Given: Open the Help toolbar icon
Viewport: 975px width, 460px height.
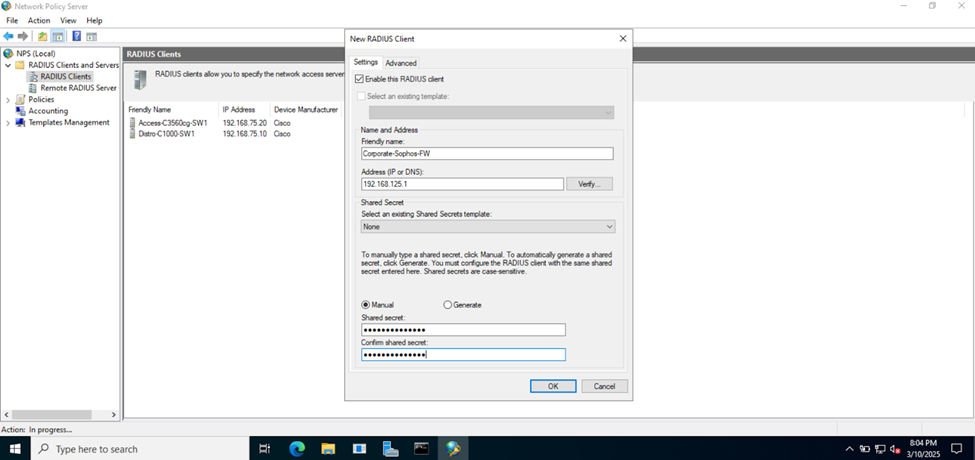Looking at the screenshot, I should 77,36.
